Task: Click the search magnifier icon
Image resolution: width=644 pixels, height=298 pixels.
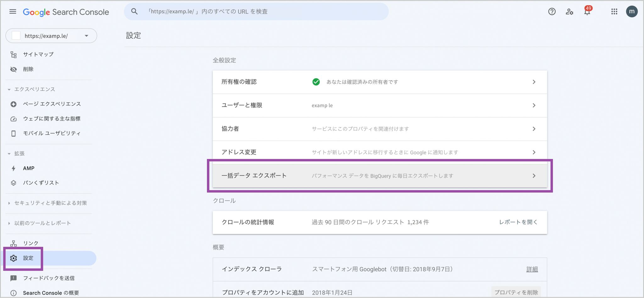Action: pyautogui.click(x=134, y=12)
